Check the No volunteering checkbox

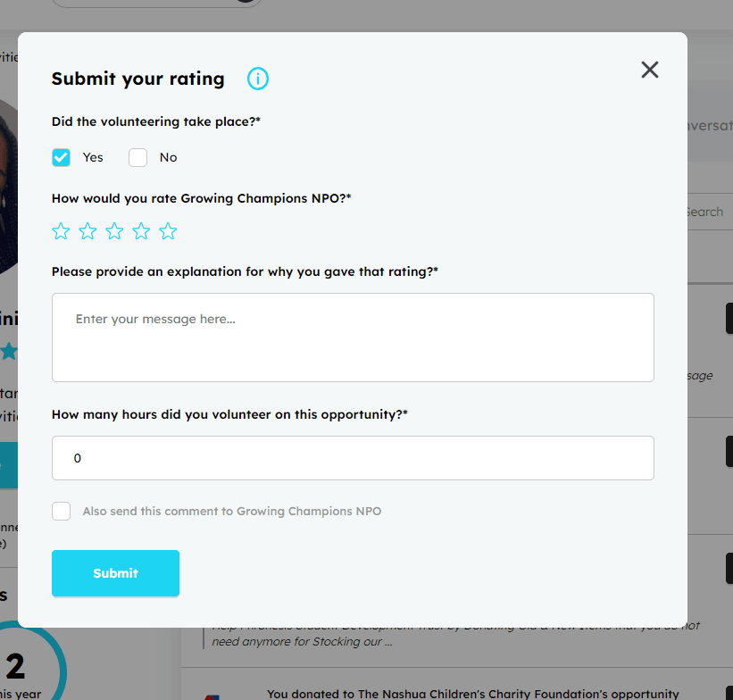coord(137,158)
